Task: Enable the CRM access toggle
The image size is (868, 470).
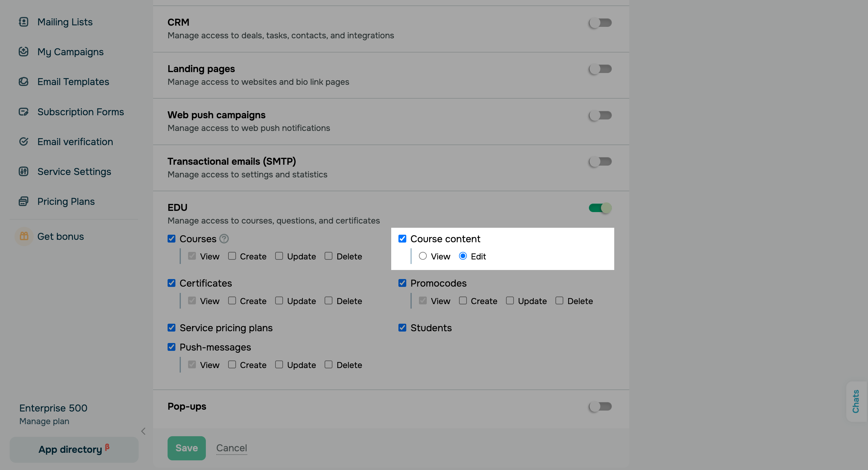Action: pos(600,23)
